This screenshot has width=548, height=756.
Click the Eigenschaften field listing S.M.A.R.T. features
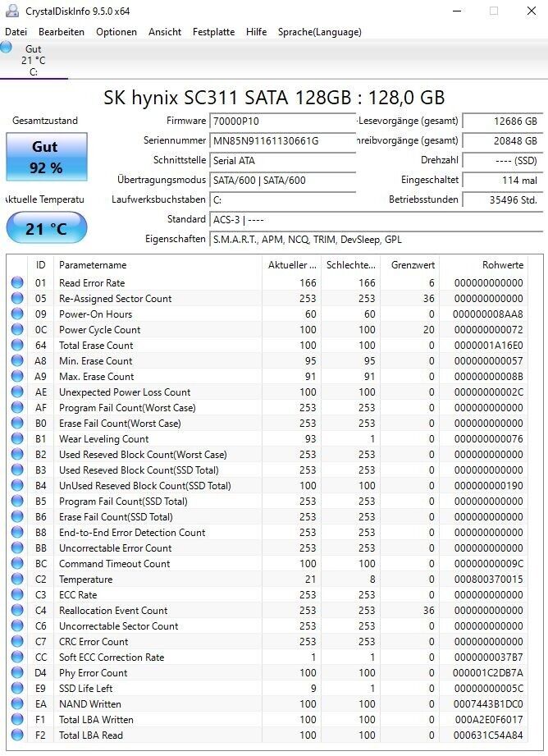click(x=377, y=239)
